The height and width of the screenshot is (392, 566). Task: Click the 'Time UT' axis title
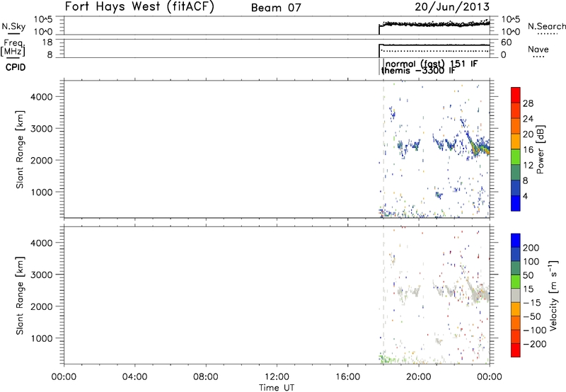pos(277,388)
